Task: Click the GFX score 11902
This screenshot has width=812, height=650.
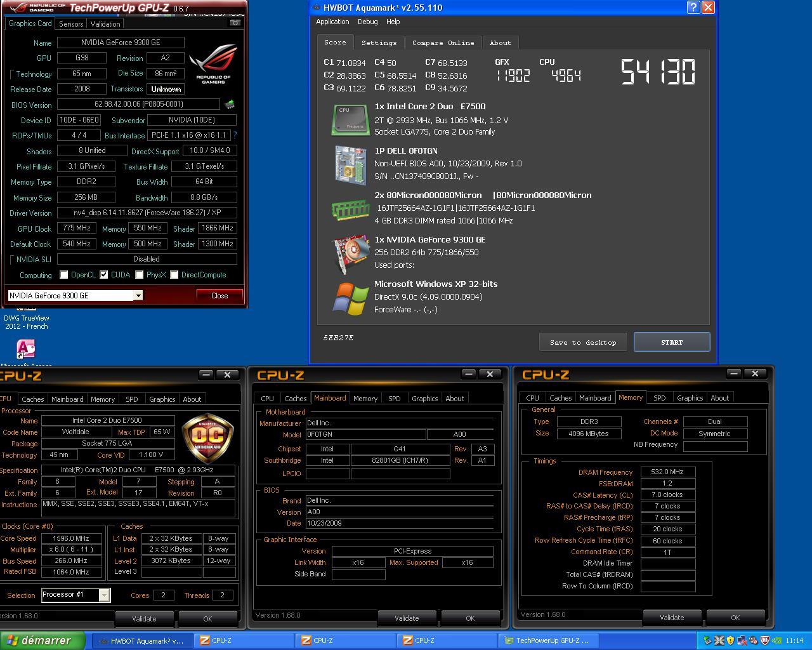Action: point(513,76)
